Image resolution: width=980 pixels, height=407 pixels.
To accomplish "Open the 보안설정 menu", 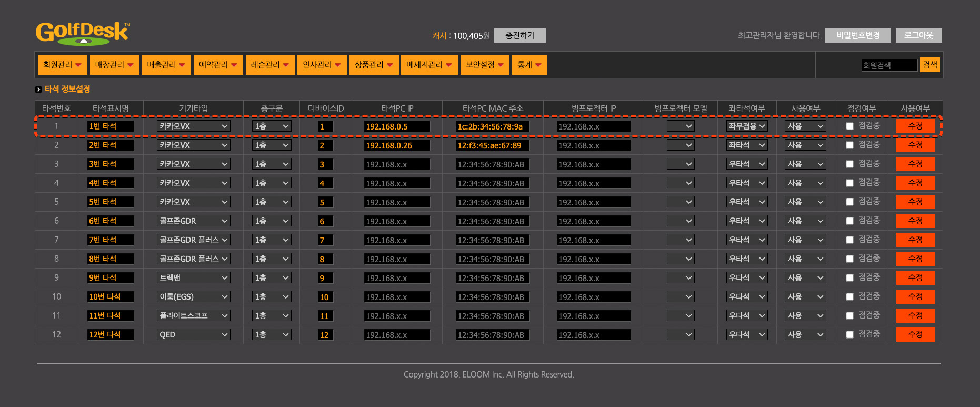I will coord(484,65).
